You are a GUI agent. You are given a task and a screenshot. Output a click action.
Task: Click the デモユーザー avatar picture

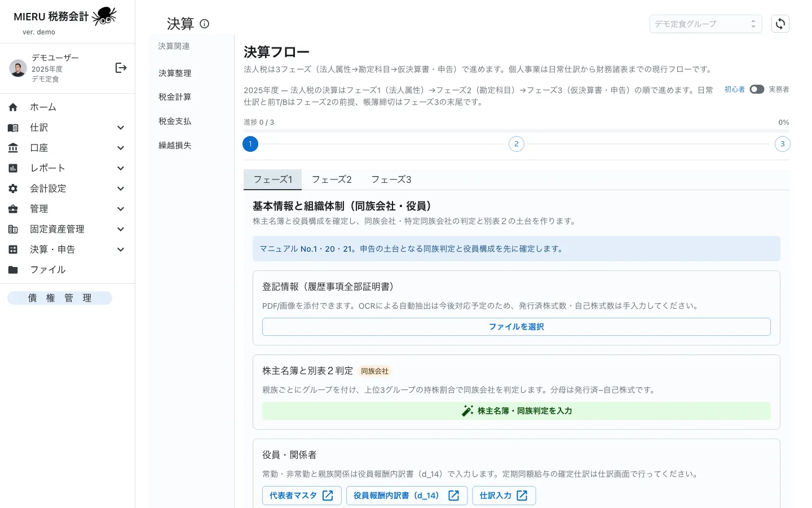click(18, 68)
